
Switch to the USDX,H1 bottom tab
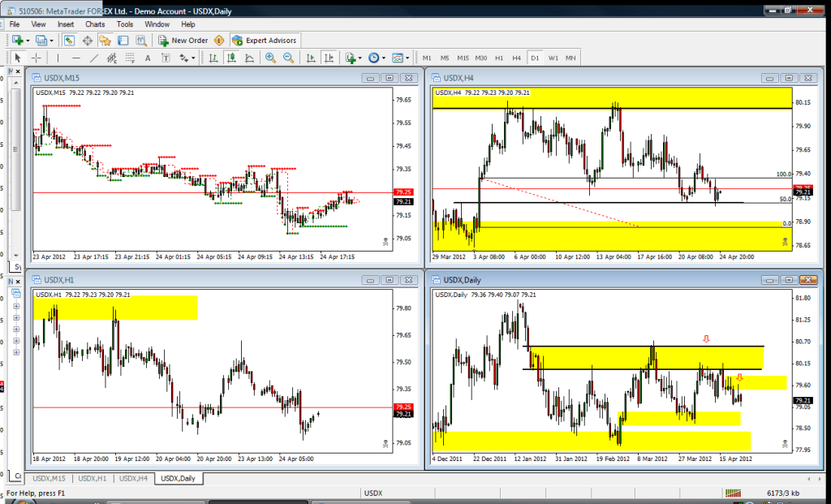[x=93, y=479]
